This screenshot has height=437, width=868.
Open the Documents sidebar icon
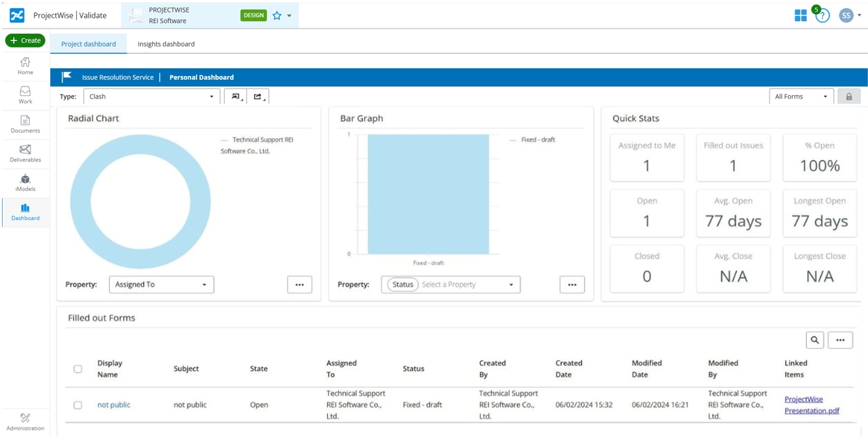pos(25,120)
